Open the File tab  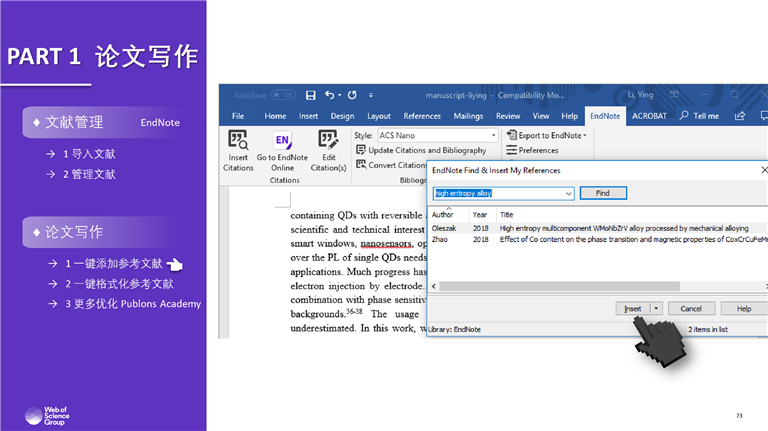click(238, 116)
